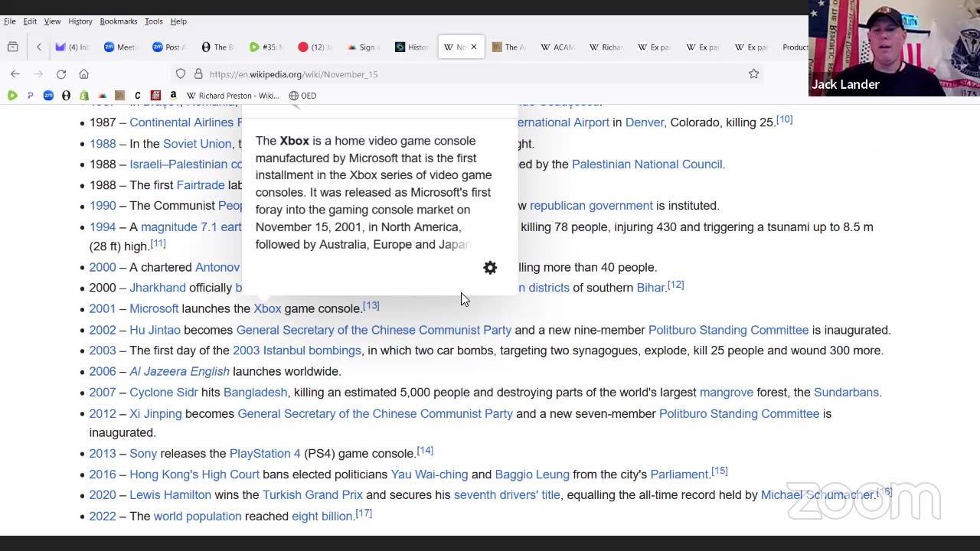Switch to the 'Histor' tab
Image resolution: width=980 pixels, height=551 pixels.
click(411, 47)
